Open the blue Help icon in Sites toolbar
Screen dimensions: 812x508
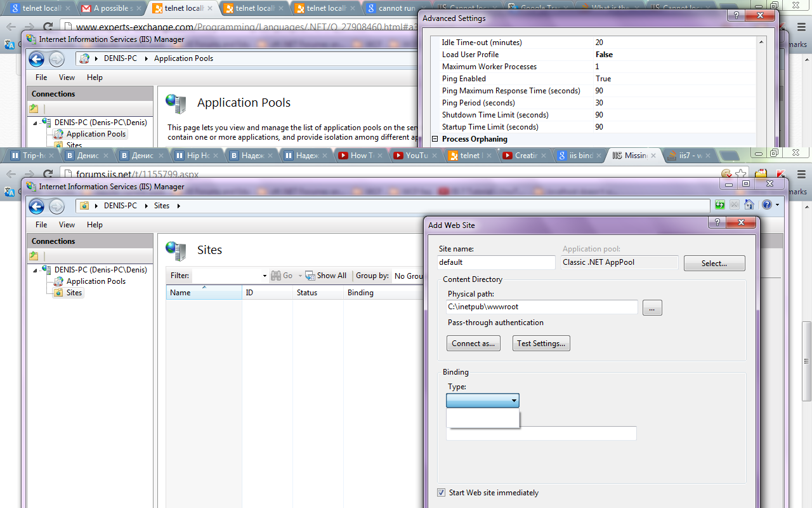(766, 204)
